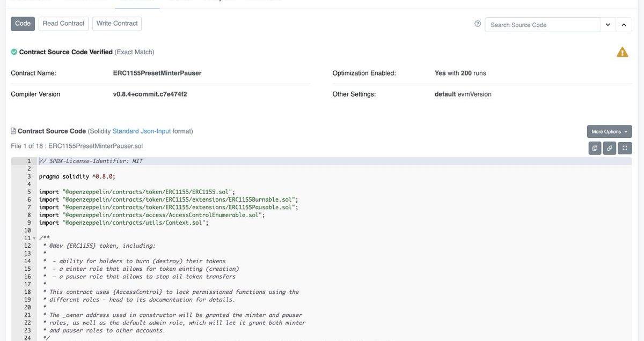Click the pragma solidity line in editor
644x341 pixels.
point(77,176)
